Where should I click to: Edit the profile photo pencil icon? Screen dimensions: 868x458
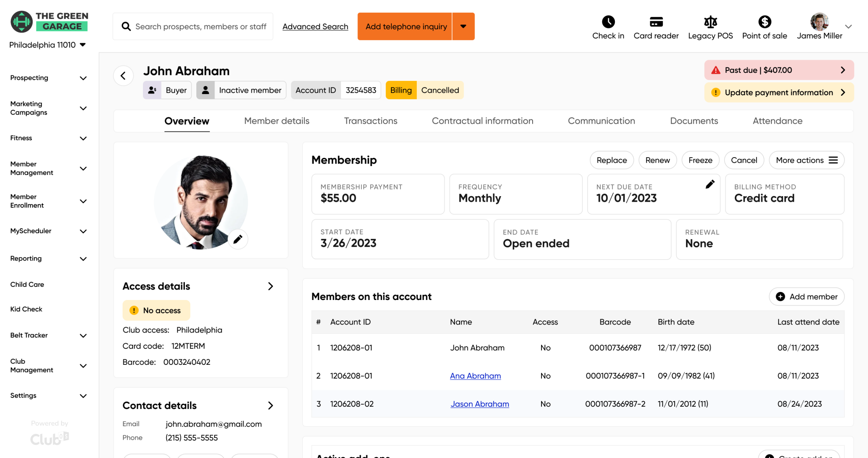point(238,239)
